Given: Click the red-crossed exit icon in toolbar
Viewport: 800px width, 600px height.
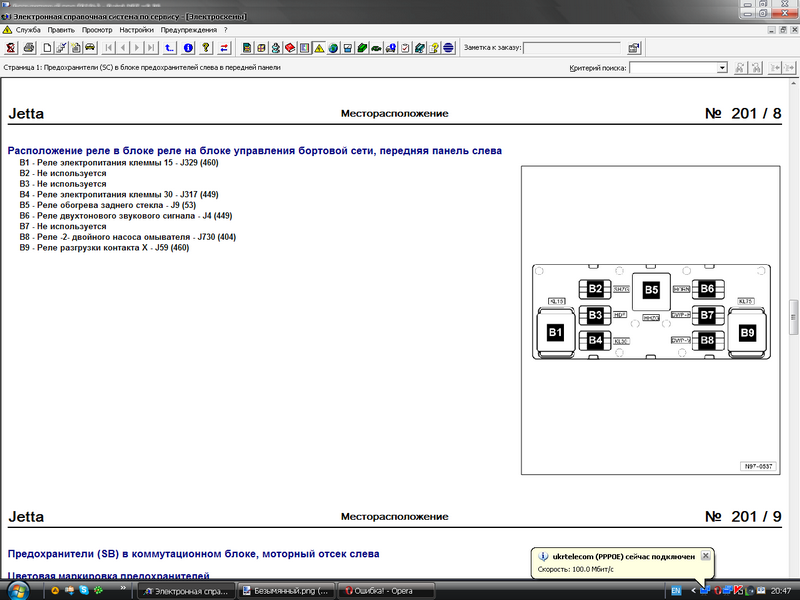Looking at the screenshot, I should click(11, 48).
